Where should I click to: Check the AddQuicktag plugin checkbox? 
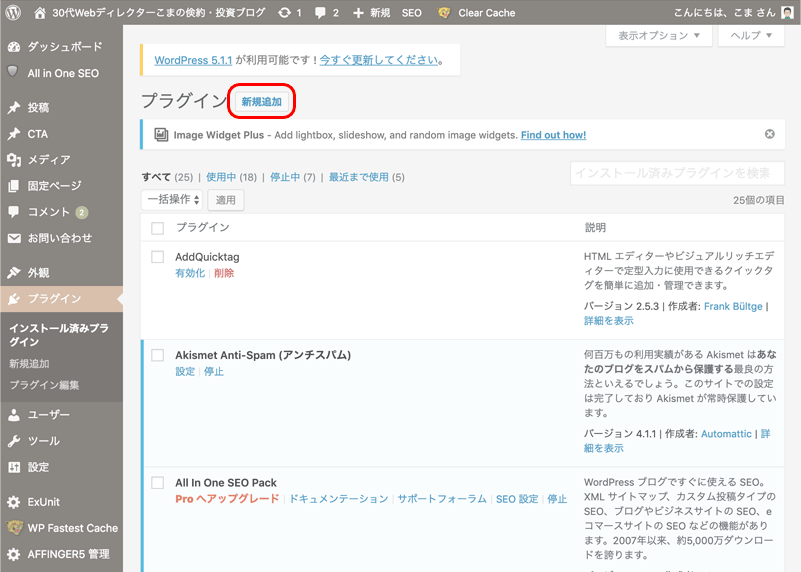tap(158, 257)
